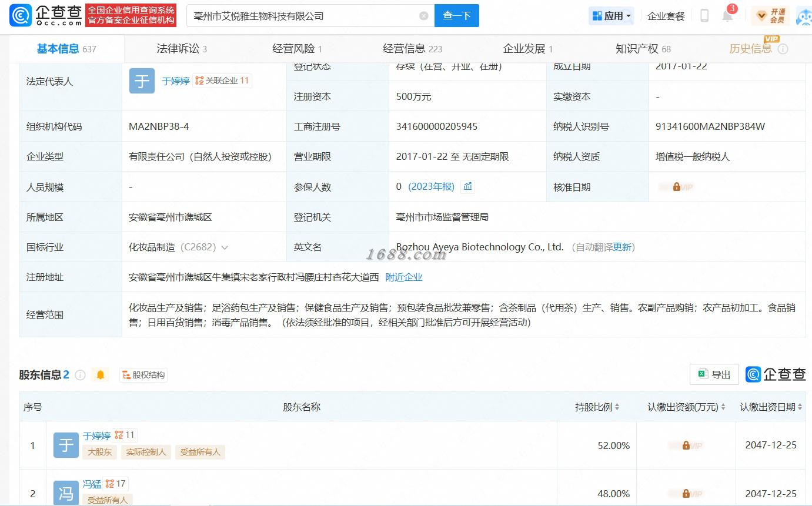Go to 企业发展 tab
Screen dimensions: 812x506
coord(527,49)
